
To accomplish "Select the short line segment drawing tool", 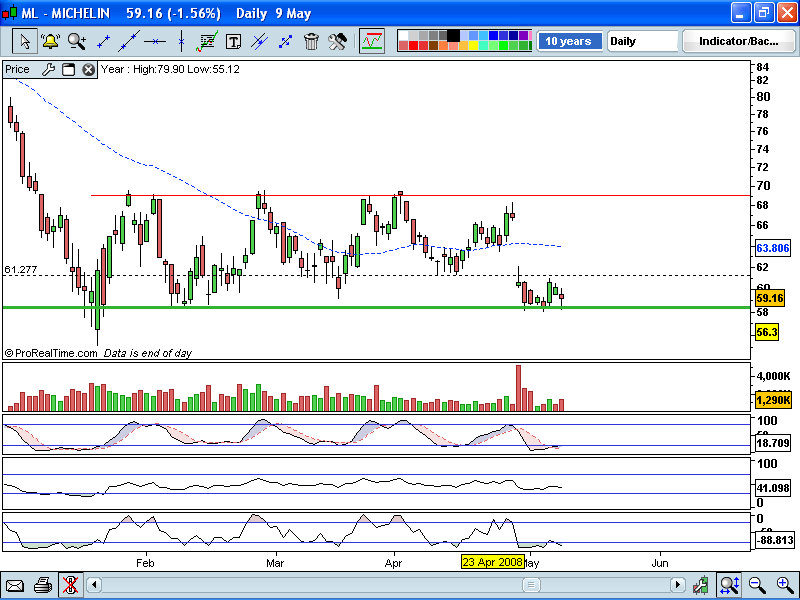I will (103, 41).
